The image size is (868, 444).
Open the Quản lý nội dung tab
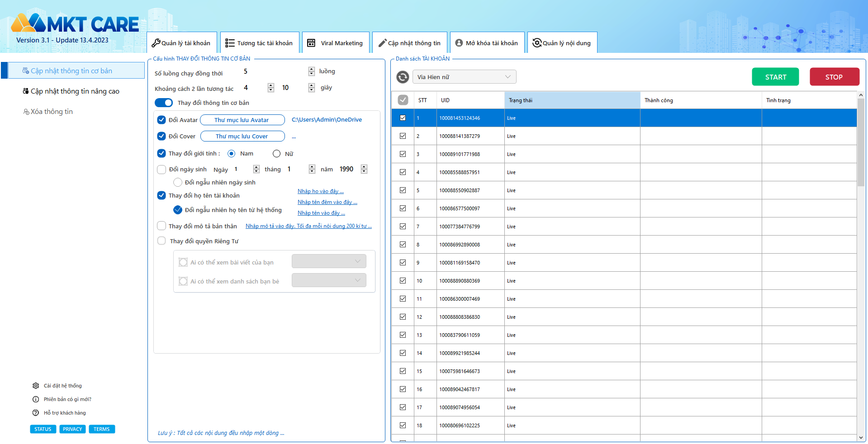click(x=562, y=43)
